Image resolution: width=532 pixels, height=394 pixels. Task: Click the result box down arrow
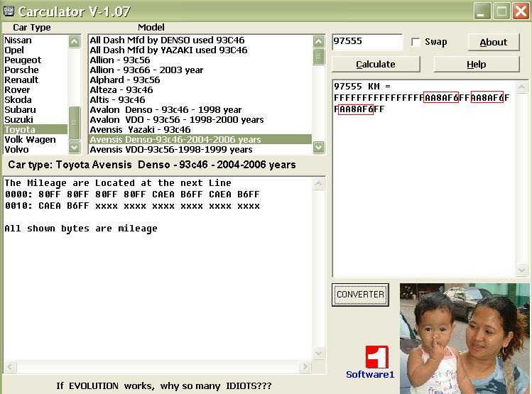tap(522, 270)
